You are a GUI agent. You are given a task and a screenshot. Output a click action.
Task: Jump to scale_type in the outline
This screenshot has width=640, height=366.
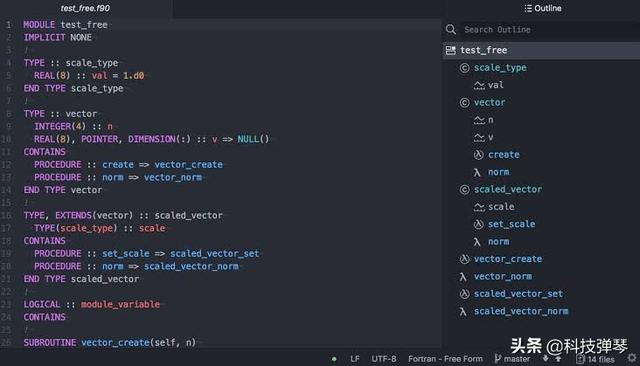coord(500,68)
